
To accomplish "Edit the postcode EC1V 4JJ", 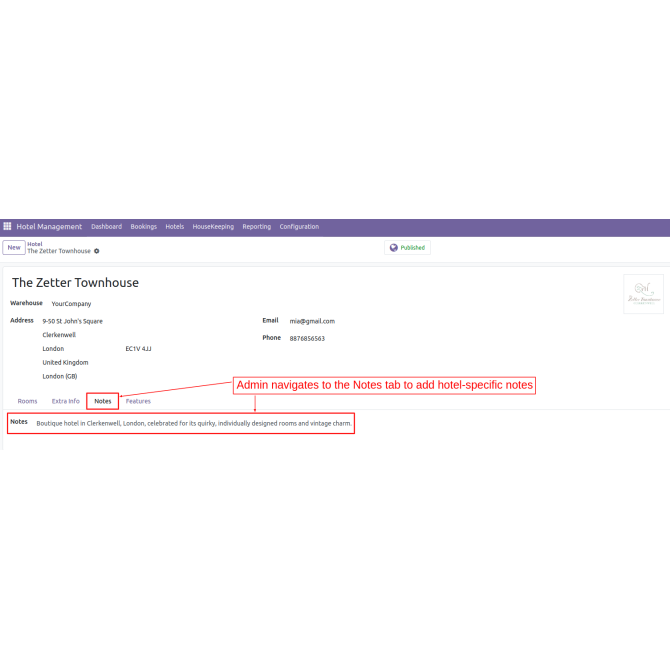I will point(138,349).
